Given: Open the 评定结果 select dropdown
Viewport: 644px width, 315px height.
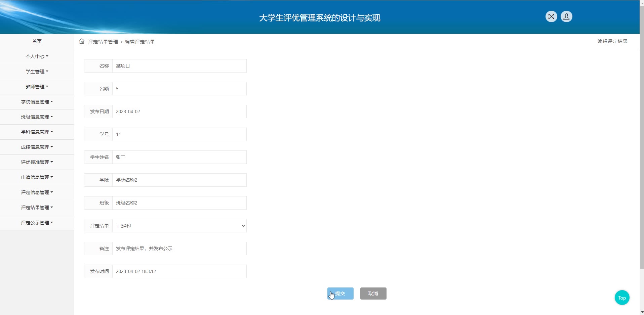Looking at the screenshot, I should [179, 226].
